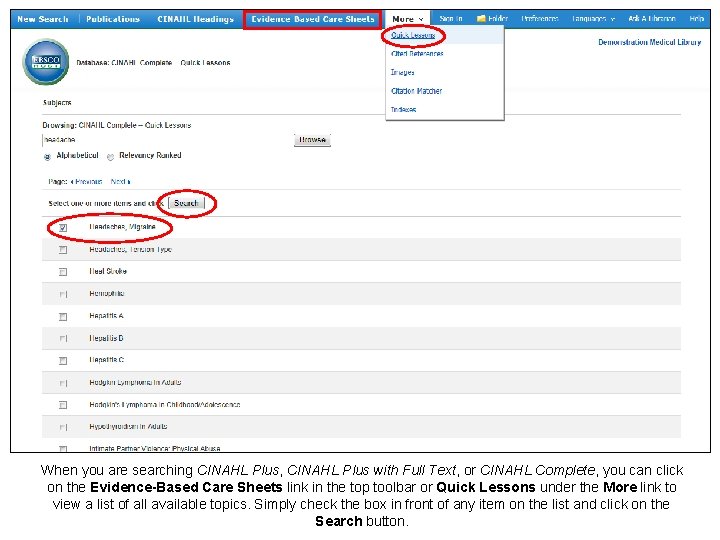Check Hodgkin Lymphoma in Adults checkbox
Image resolution: width=720 pixels, height=540 pixels.
[63, 383]
